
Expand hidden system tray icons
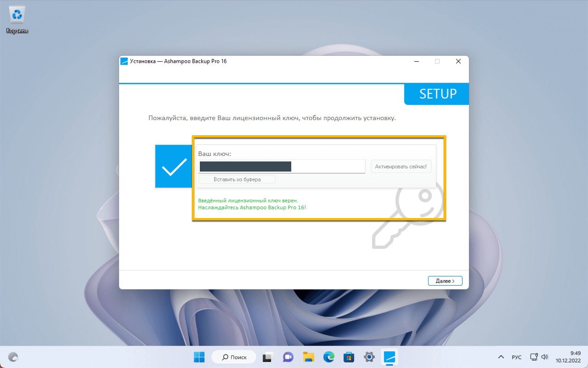tap(500, 356)
